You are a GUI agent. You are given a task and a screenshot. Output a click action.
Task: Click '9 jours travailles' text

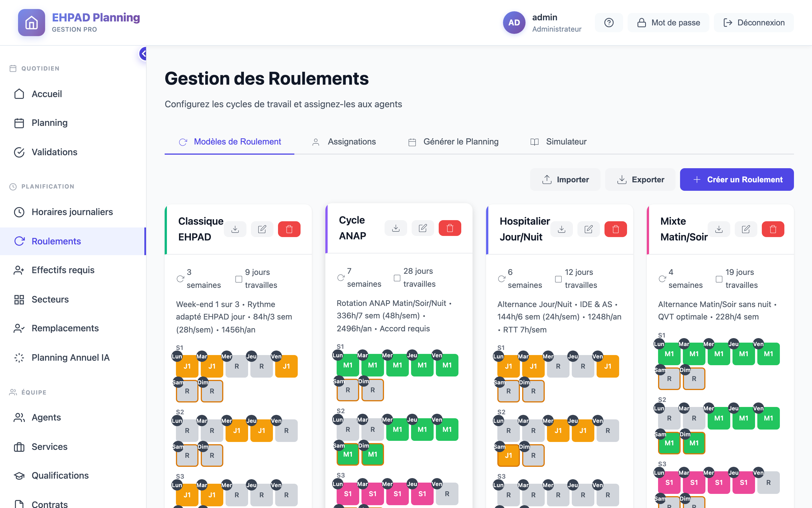tap(261, 279)
